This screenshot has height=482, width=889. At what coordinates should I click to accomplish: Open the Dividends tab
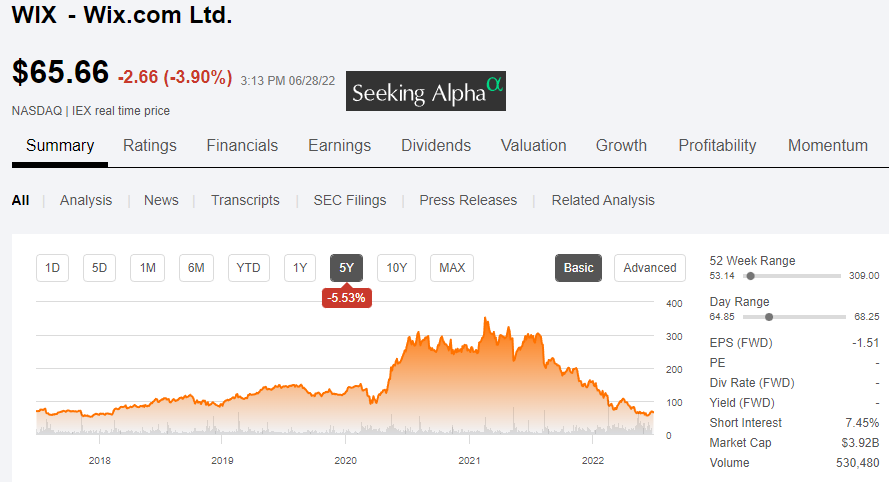pos(436,145)
